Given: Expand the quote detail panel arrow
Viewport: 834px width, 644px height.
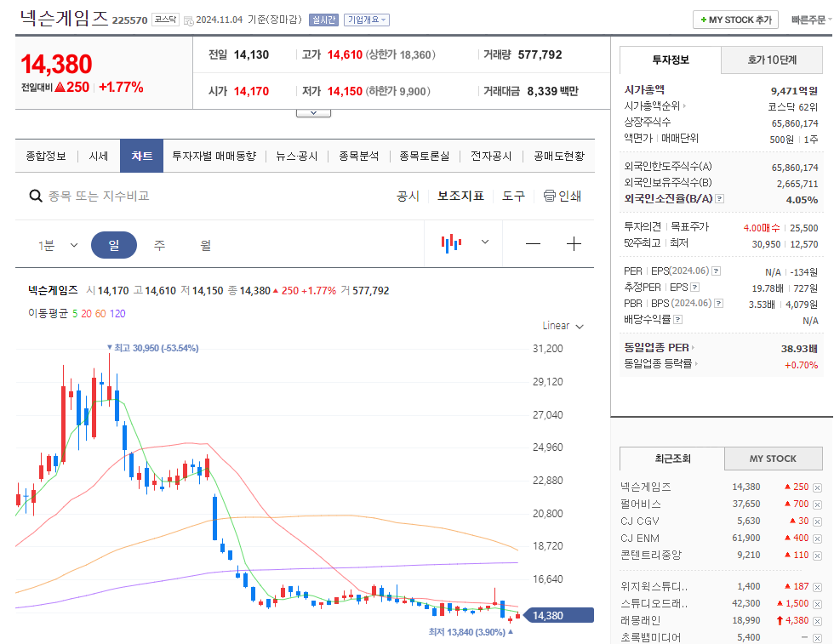Looking at the screenshot, I should point(313,113).
